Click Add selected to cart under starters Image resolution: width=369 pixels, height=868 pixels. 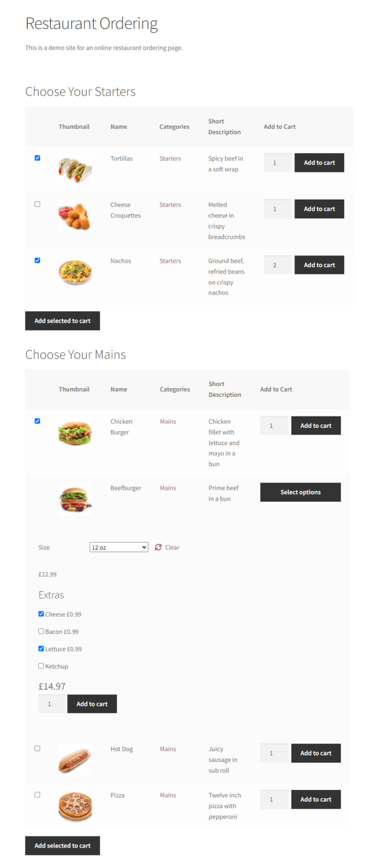[62, 320]
